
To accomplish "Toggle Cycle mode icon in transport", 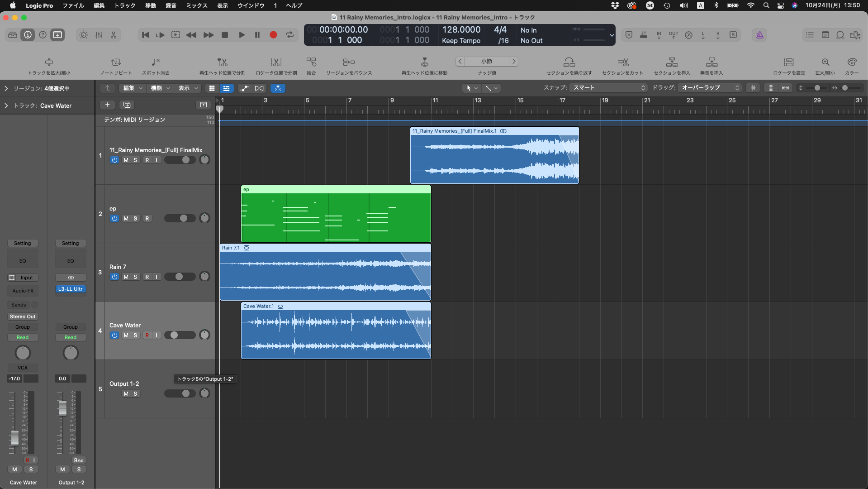I will pos(290,35).
